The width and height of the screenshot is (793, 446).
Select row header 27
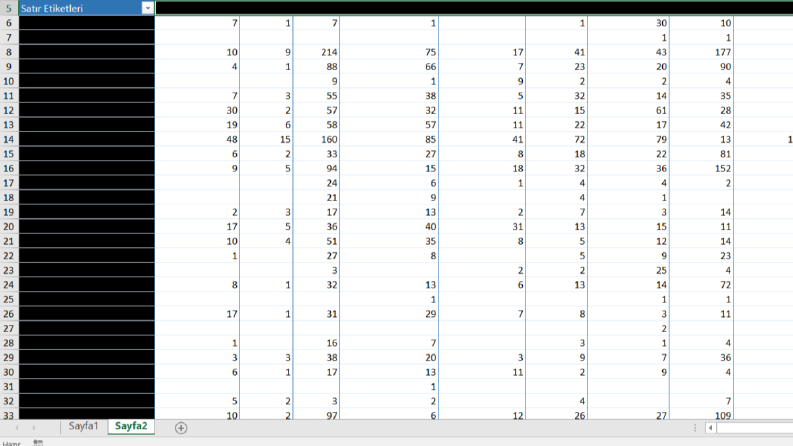pyautogui.click(x=9, y=328)
